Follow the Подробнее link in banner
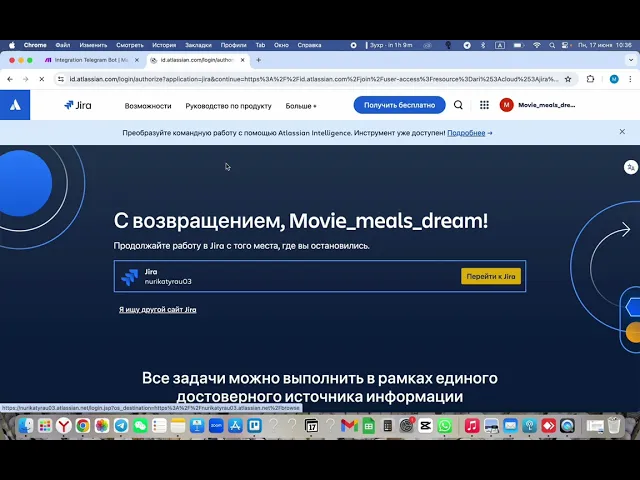 [x=466, y=133]
